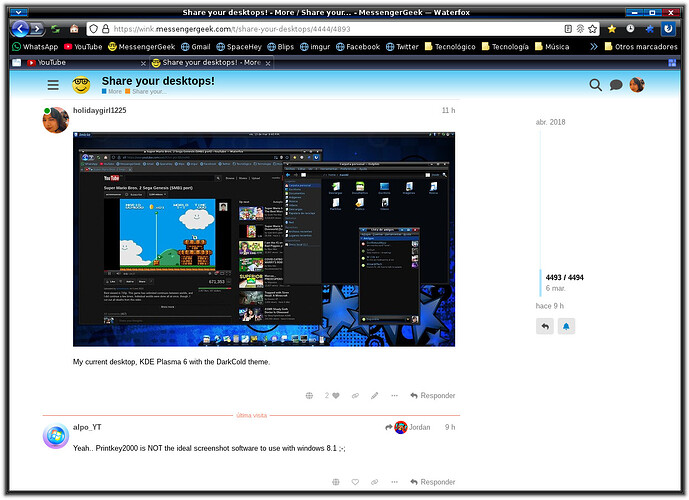Screen dimensions: 689x500
Task: Jump to abr. 2018 on the timeline
Action: [x=550, y=122]
